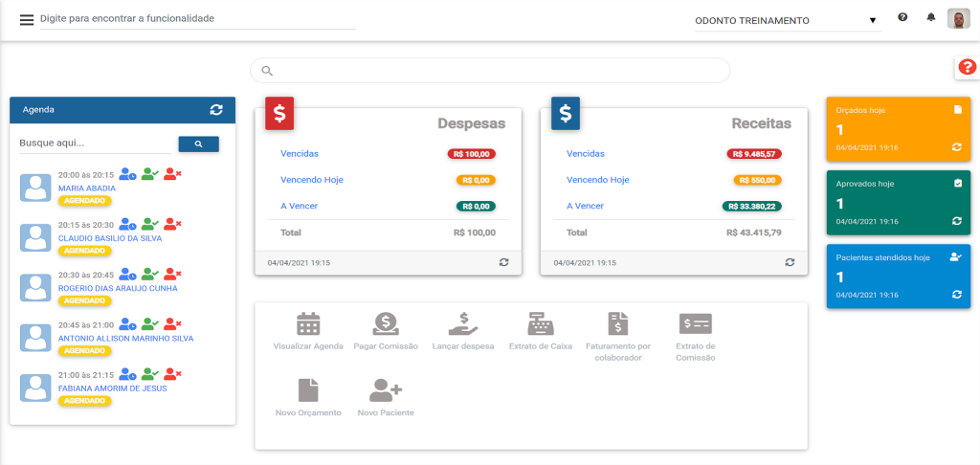Open the user profile avatar menu

click(x=958, y=19)
